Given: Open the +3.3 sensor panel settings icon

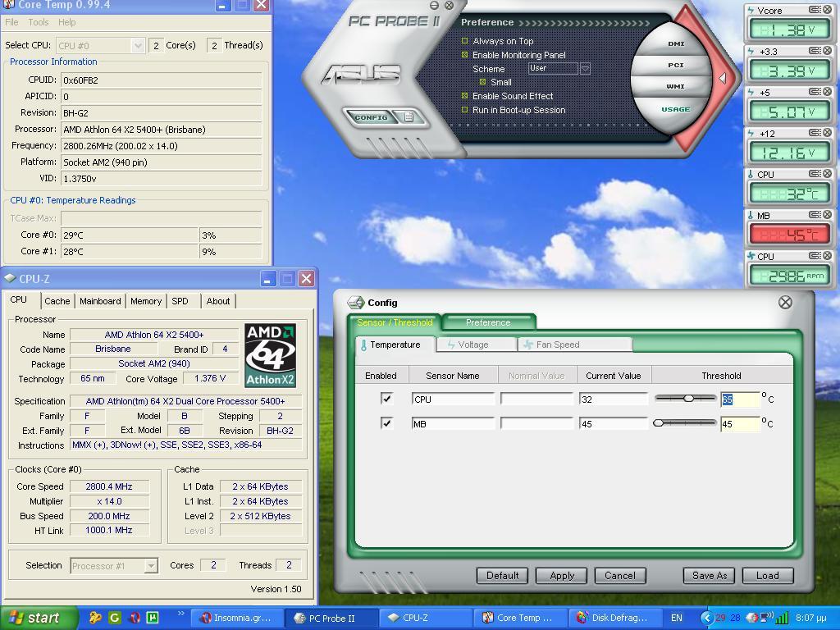Looking at the screenshot, I should pyautogui.click(x=815, y=51).
